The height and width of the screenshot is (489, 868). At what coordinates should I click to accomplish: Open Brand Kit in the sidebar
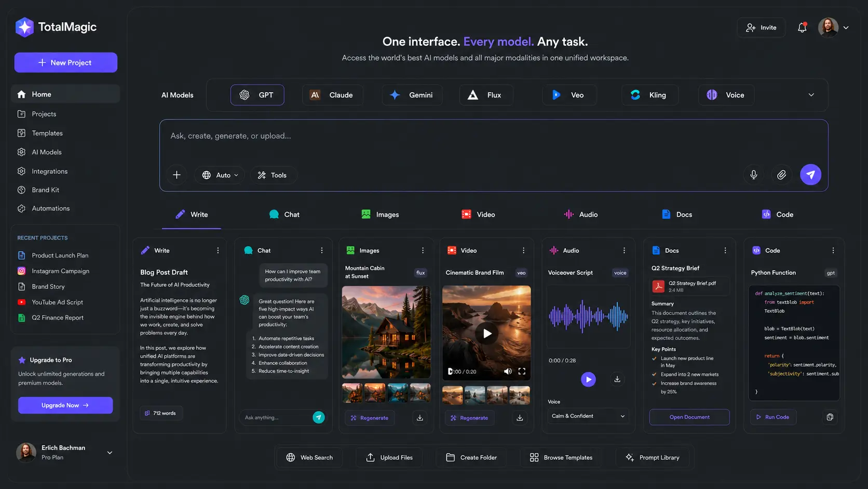coord(65,190)
